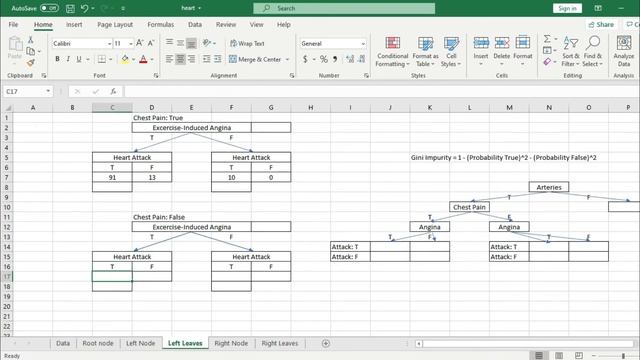
Task: Toggle Wrap Text
Action: 247,43
